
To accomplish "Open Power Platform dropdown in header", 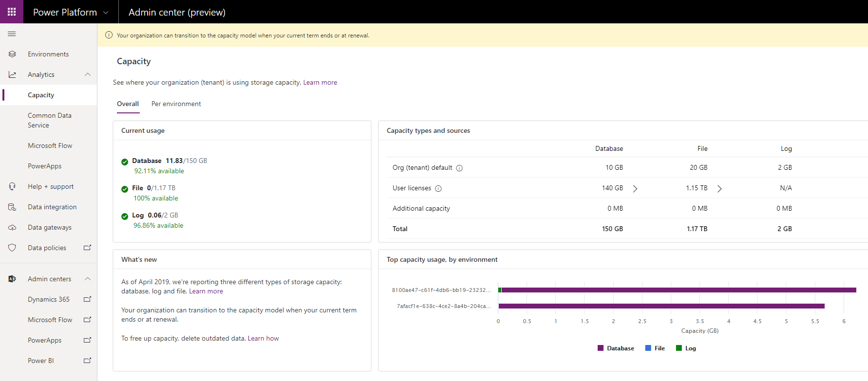I will click(x=106, y=12).
